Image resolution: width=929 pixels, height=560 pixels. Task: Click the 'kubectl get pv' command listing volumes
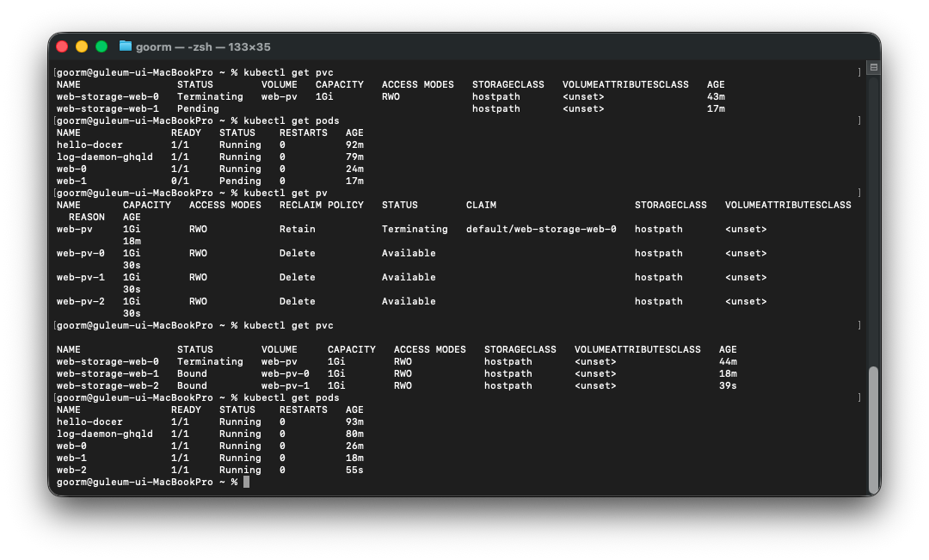pos(285,194)
